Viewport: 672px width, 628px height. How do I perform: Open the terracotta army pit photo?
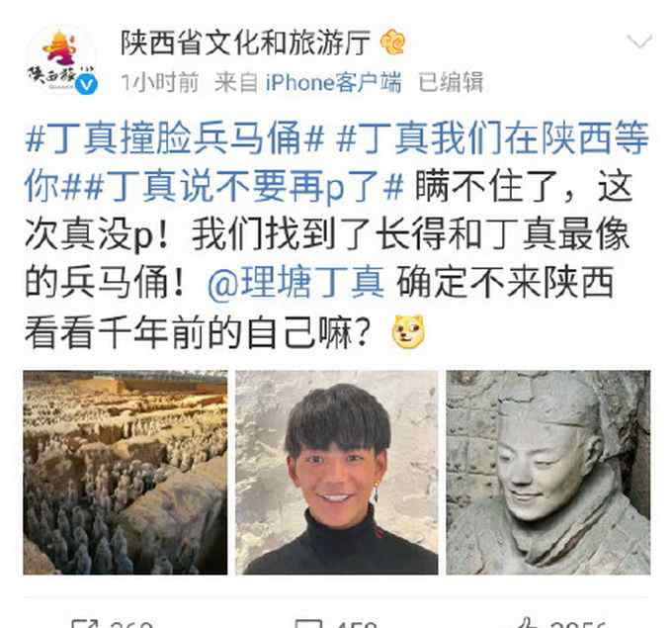[x=126, y=473]
